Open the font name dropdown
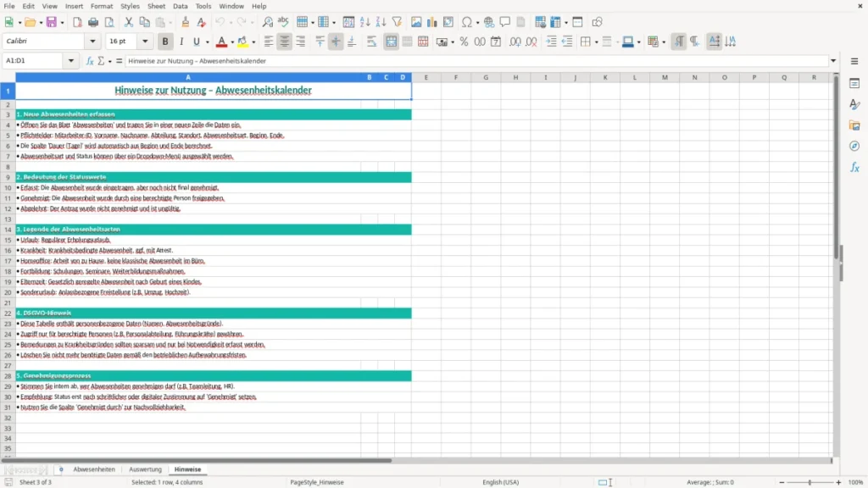Image resolution: width=868 pixels, height=488 pixels. click(x=92, y=41)
